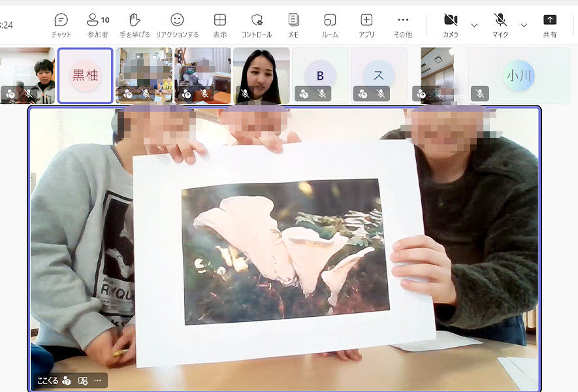578x392 pixels.
Task: Toggle the camera with カメラ button
Action: pos(451,24)
